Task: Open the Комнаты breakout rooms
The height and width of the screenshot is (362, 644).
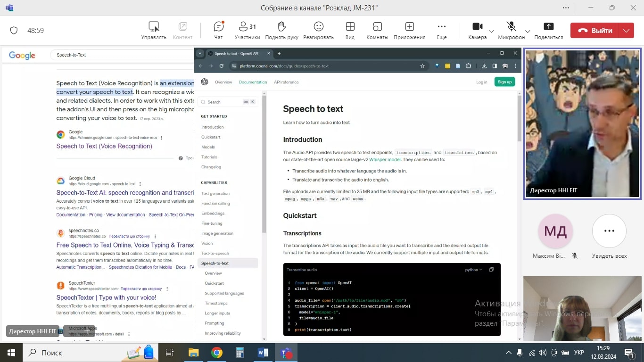Action: (x=377, y=30)
